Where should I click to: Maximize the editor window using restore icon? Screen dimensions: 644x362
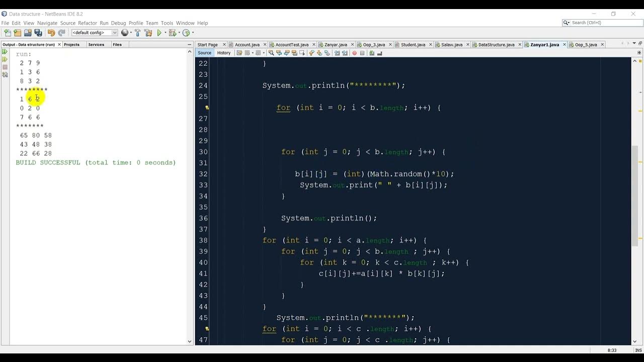[639, 44]
